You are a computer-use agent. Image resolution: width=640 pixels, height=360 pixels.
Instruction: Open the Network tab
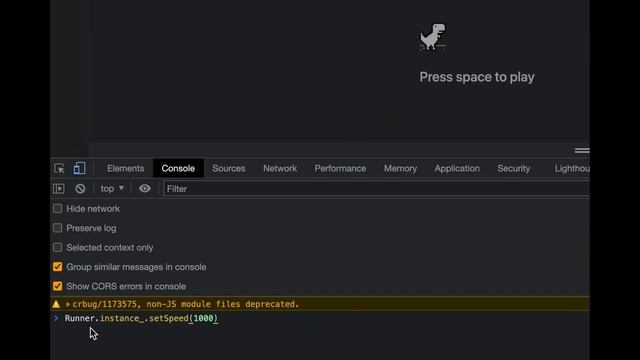click(280, 168)
